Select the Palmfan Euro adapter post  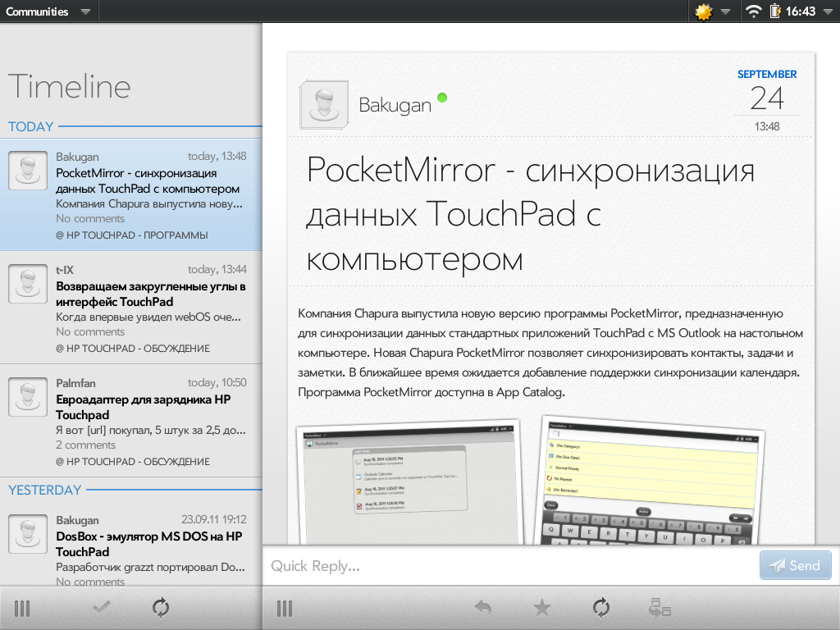point(131,420)
